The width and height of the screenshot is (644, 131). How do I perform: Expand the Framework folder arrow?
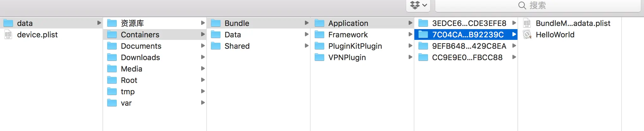point(410,34)
